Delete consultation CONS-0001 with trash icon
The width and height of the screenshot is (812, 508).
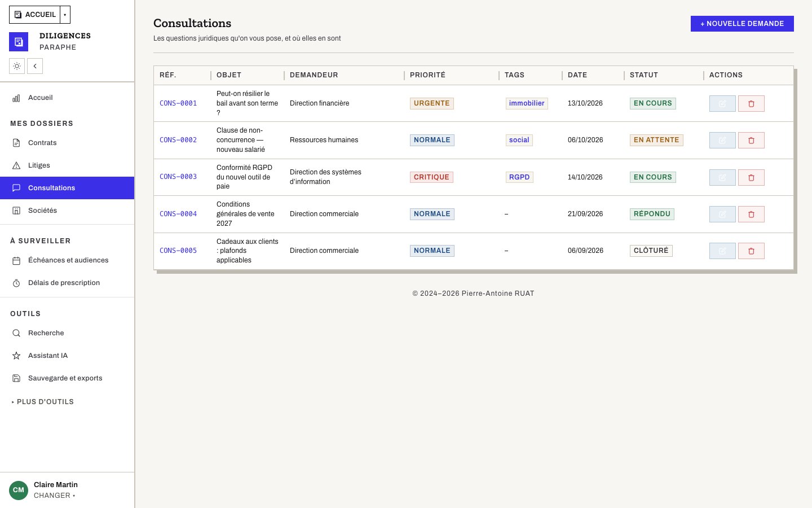pos(751,103)
